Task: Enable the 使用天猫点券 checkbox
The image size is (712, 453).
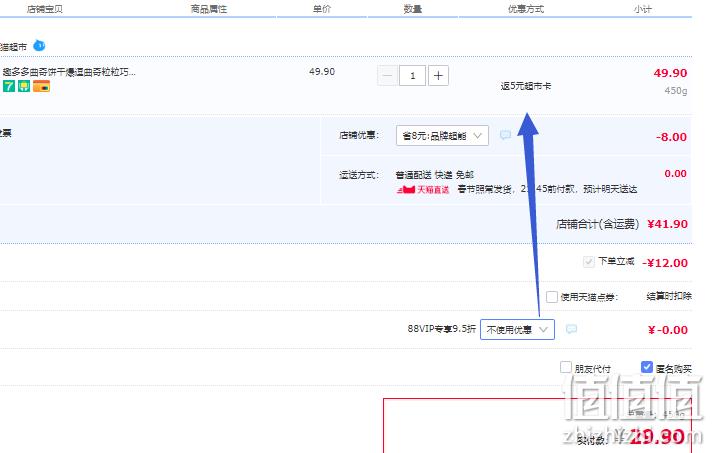Action: [552, 297]
